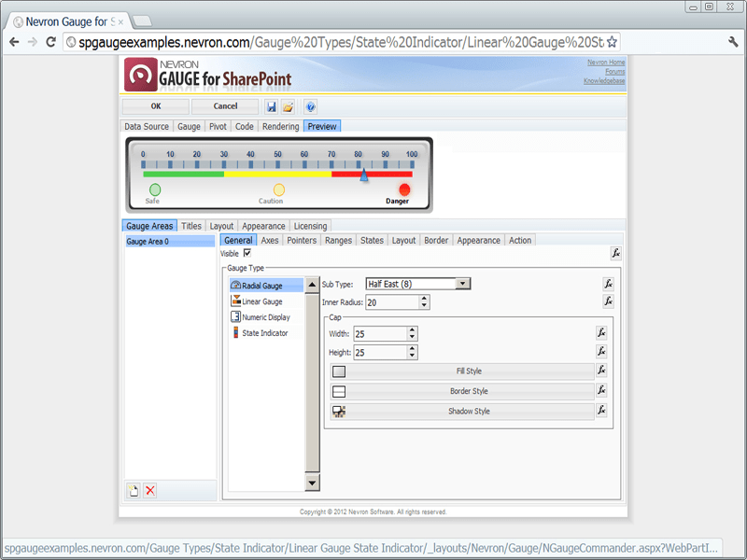The width and height of the screenshot is (747, 560).
Task: Click the Nevron Gauge logo icon
Action: [141, 75]
